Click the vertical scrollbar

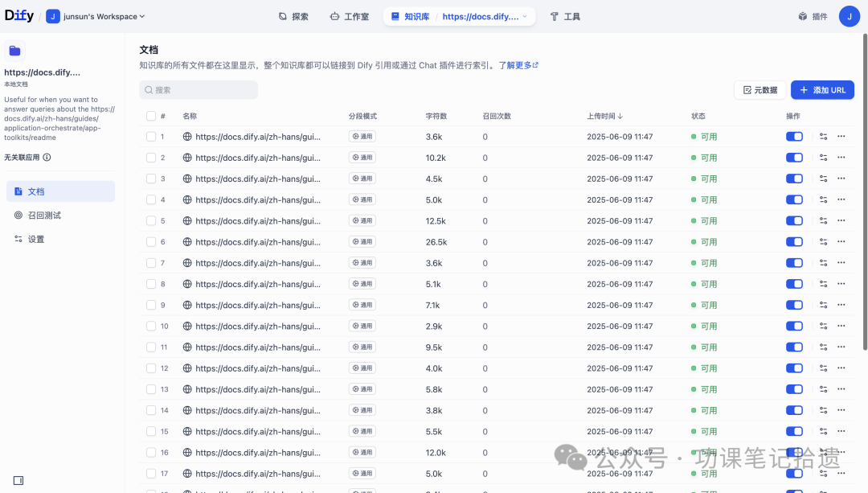click(x=865, y=191)
